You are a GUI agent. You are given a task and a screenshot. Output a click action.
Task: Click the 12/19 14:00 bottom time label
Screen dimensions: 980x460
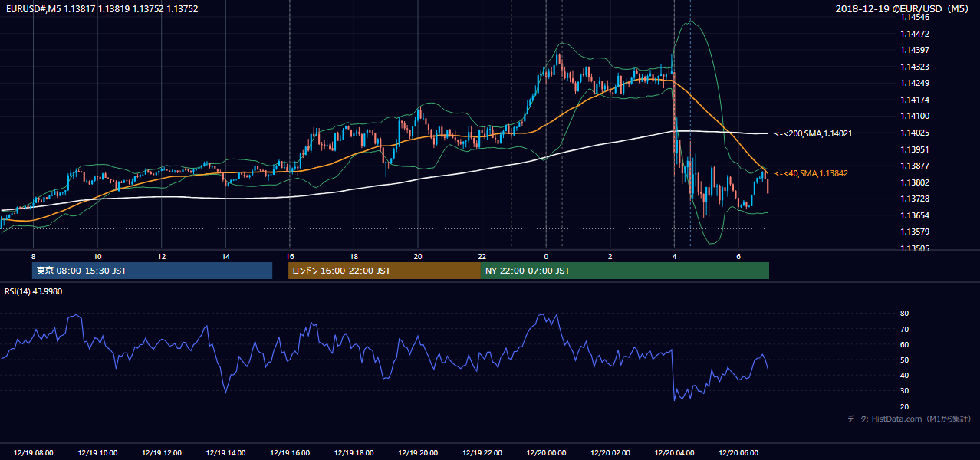225,453
